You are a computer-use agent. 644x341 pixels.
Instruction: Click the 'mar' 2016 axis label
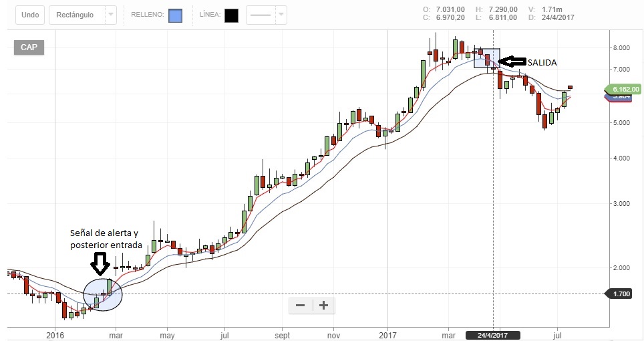pos(116,335)
